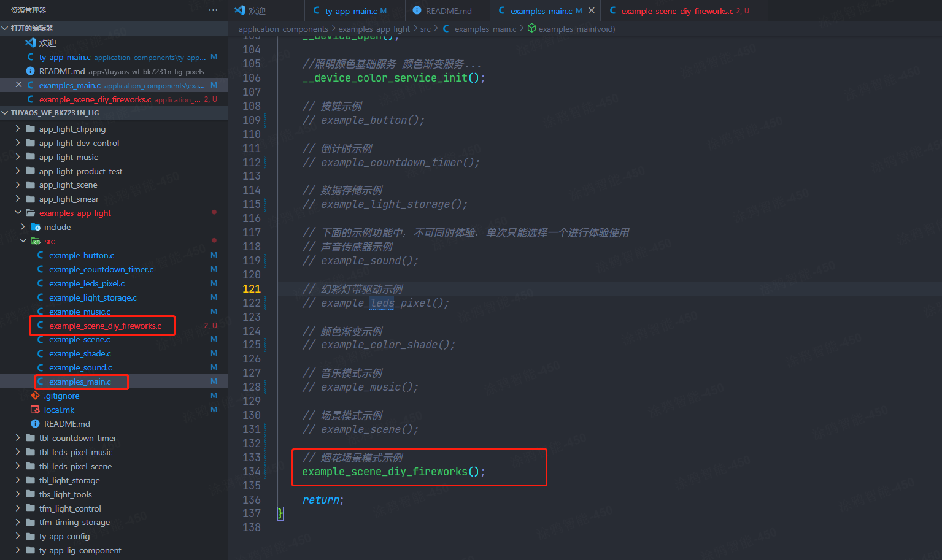942x560 pixels.
Task: Click the commented example_music() line
Action: [360, 387]
